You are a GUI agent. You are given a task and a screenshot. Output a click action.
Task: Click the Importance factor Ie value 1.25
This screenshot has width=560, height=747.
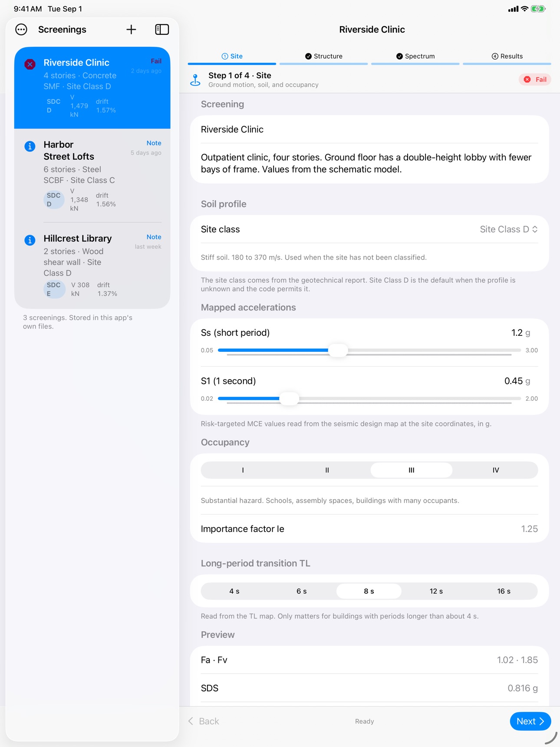(529, 529)
